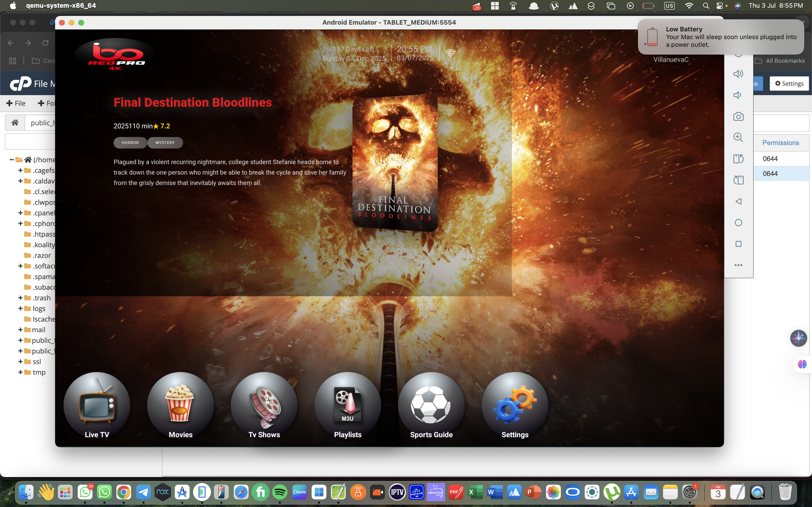812x507 pixels.
Task: Click the cPanel Settings button
Action: point(789,84)
